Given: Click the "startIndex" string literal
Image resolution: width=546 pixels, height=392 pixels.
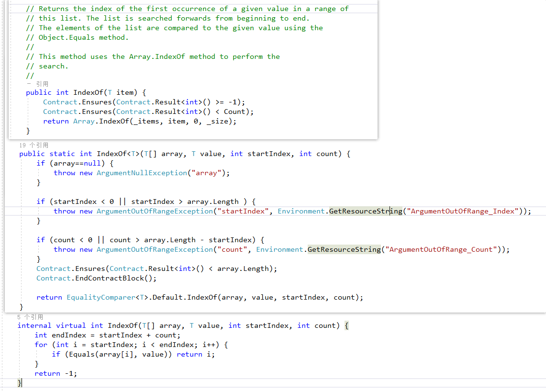Looking at the screenshot, I should [x=243, y=211].
